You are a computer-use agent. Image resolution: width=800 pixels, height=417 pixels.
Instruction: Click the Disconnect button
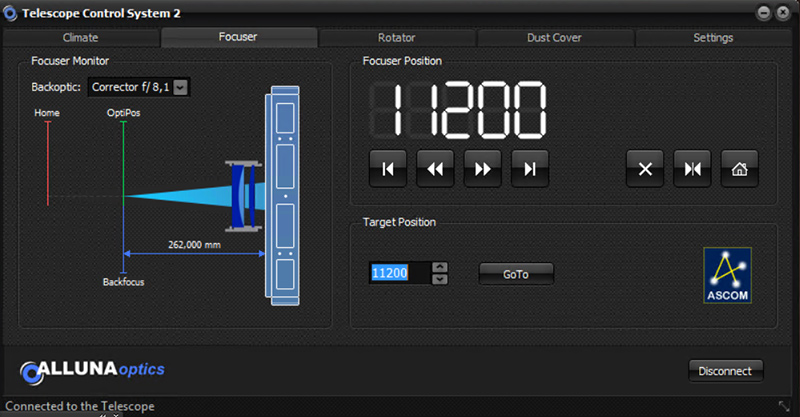tap(726, 371)
